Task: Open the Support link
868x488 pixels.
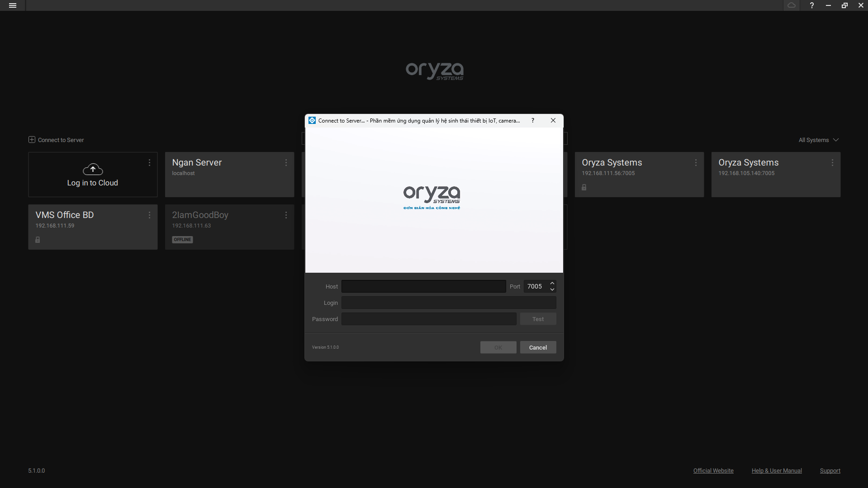Action: [x=830, y=470]
